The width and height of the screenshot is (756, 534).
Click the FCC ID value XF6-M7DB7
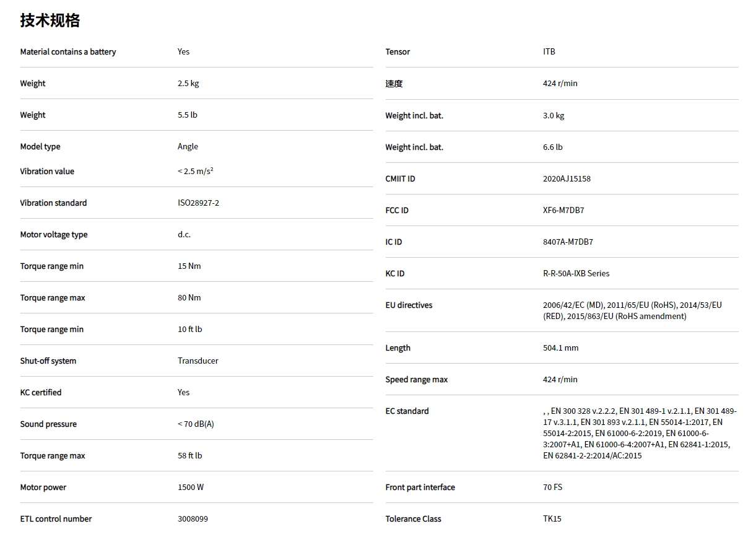tap(563, 211)
